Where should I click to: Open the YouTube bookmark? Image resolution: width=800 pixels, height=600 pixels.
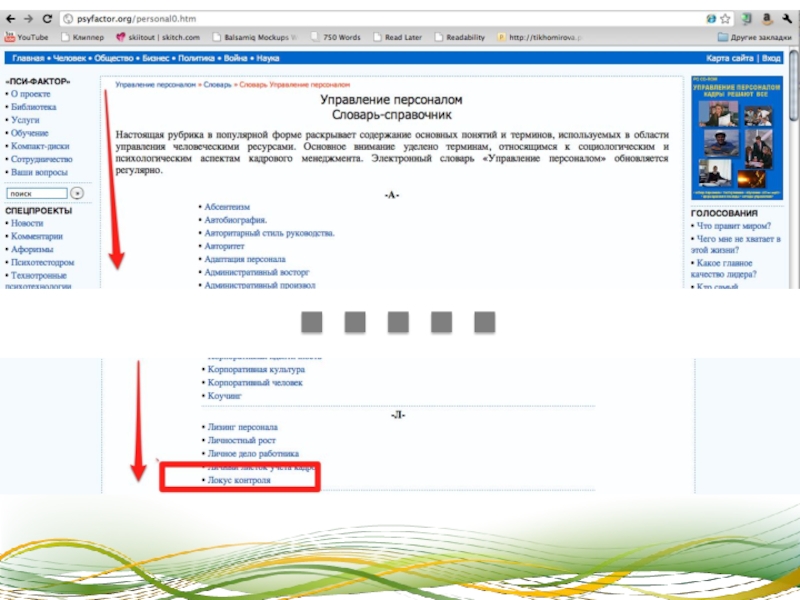click(x=27, y=37)
